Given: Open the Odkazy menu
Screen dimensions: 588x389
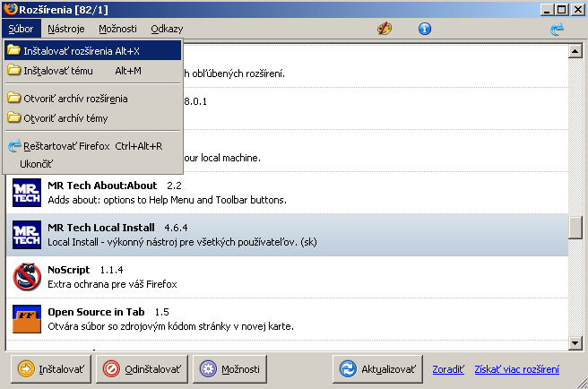Looking at the screenshot, I should [167, 29].
